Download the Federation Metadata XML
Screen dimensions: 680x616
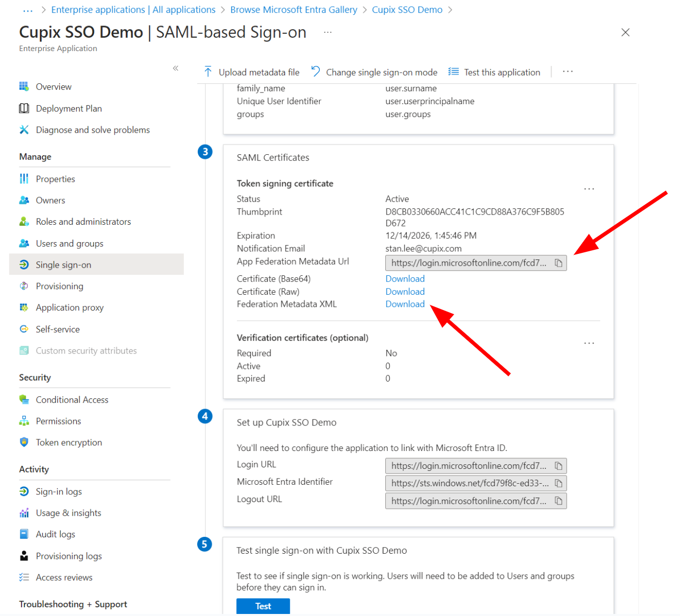click(405, 304)
